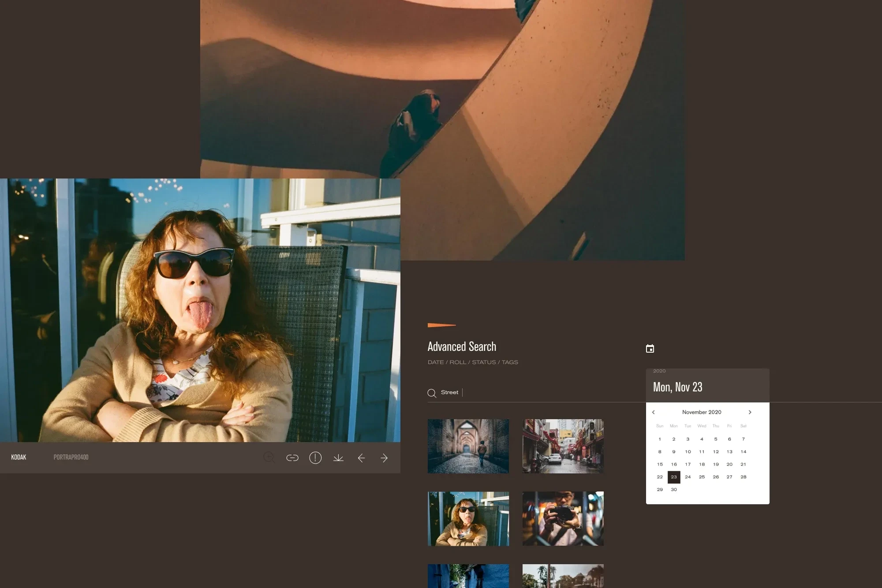Click the zoom-in magnifier icon
Screen dimensions: 882x588
[269, 458]
